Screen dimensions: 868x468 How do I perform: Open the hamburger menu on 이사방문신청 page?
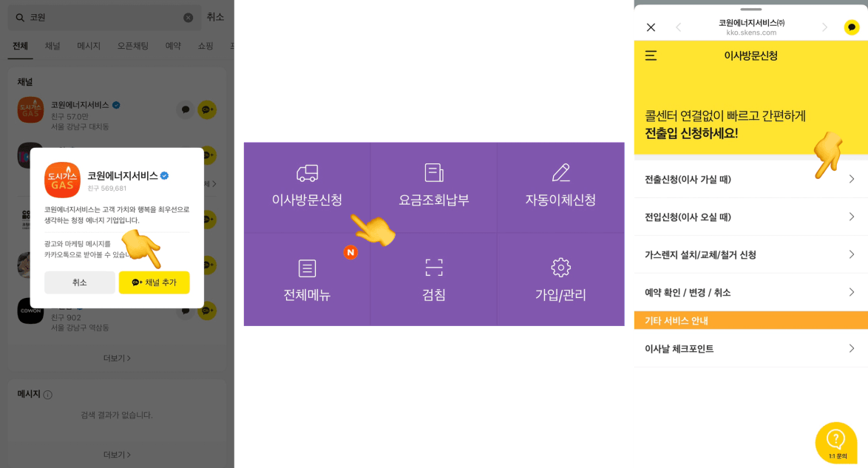pyautogui.click(x=651, y=55)
